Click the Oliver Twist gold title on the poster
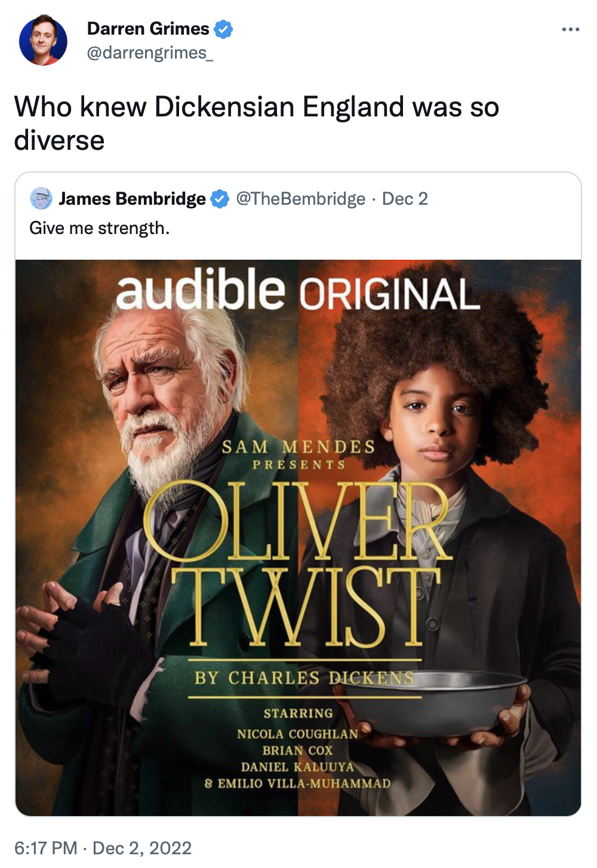Screen dimensions: 597x868 (296, 564)
